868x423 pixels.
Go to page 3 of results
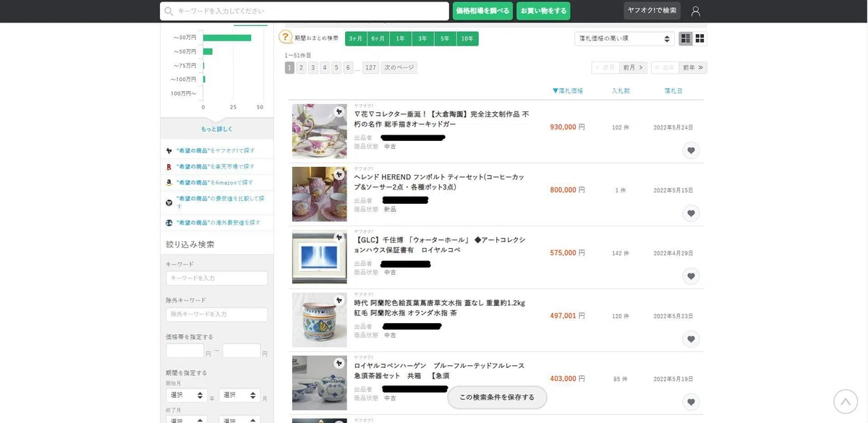click(313, 67)
